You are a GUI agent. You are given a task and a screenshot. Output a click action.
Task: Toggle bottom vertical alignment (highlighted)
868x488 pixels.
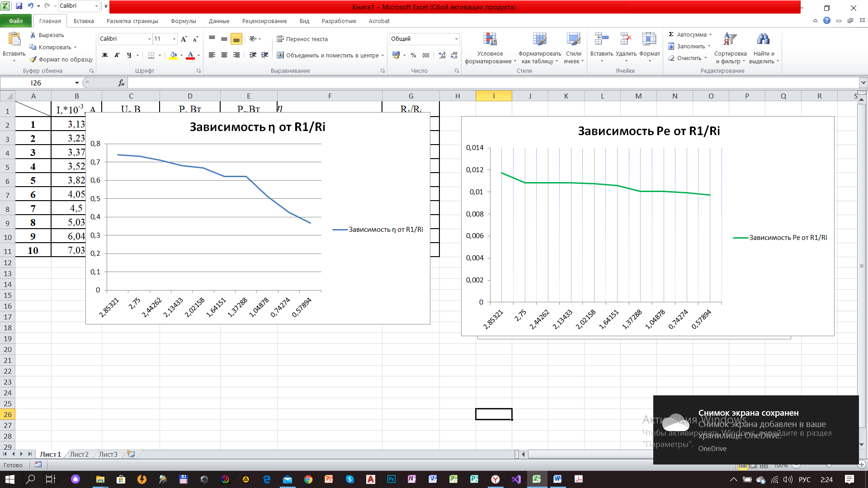click(236, 39)
